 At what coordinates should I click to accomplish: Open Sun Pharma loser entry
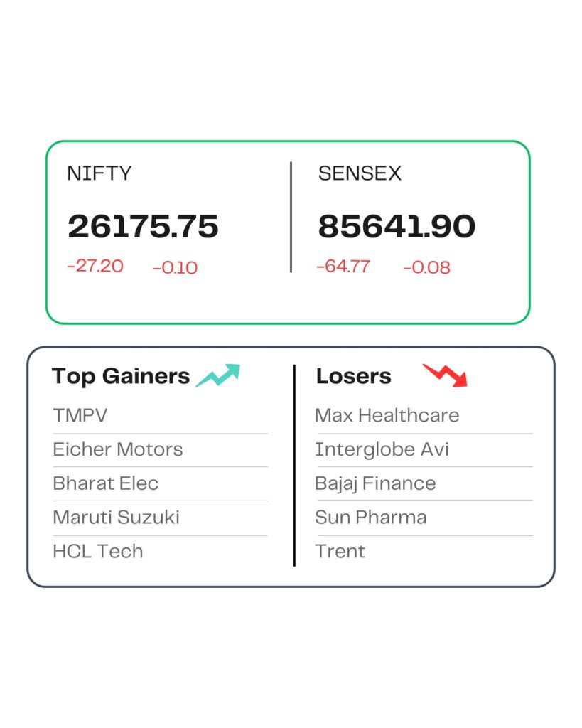click(x=371, y=517)
